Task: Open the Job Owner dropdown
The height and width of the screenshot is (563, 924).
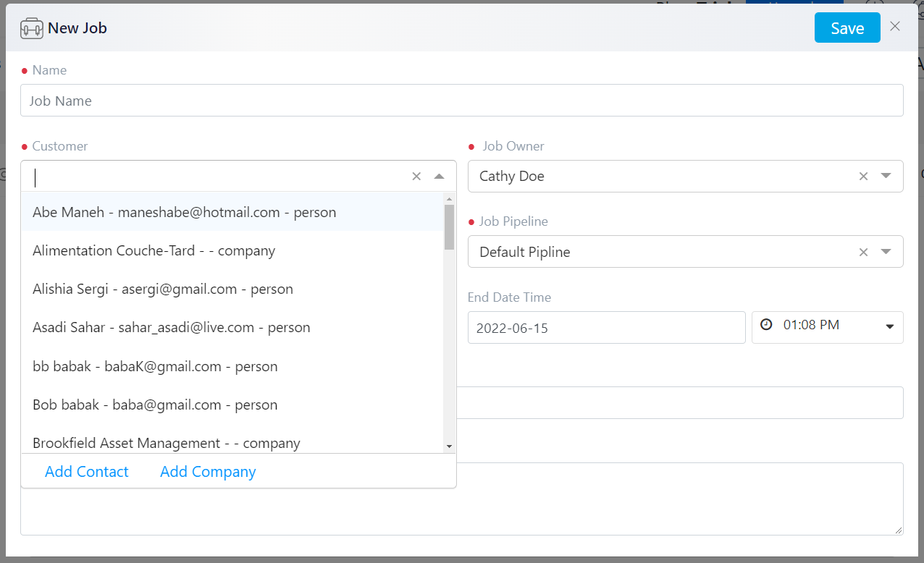Action: (886, 176)
